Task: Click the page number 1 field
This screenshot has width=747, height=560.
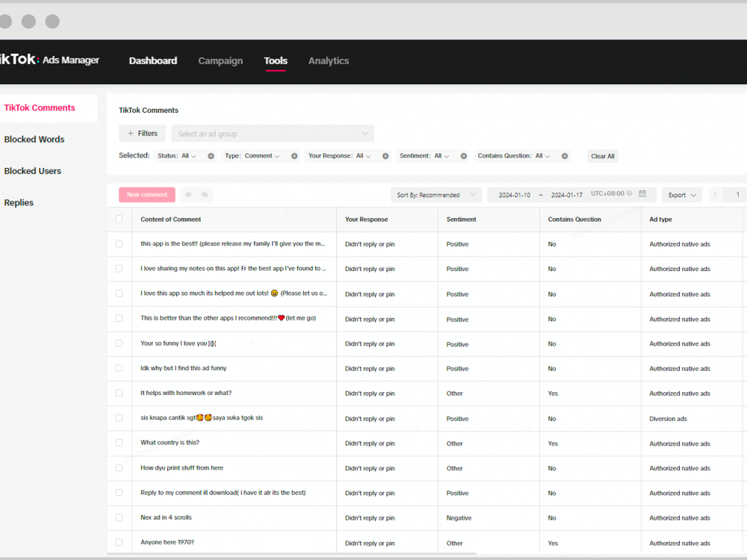Action: click(x=735, y=195)
